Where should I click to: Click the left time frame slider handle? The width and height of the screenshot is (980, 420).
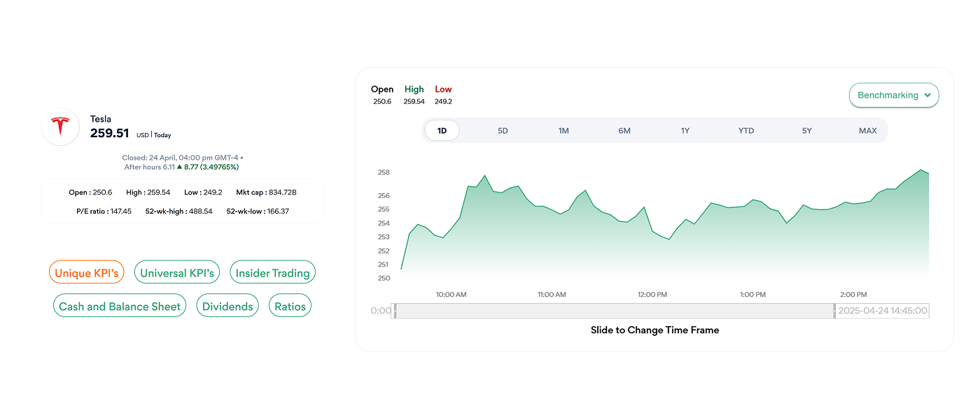tap(395, 311)
